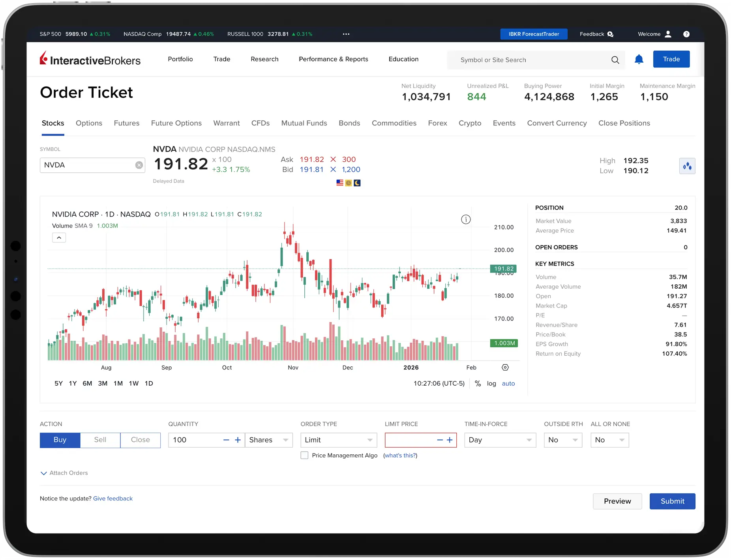Preview the order
The image size is (731, 560).
click(x=617, y=502)
